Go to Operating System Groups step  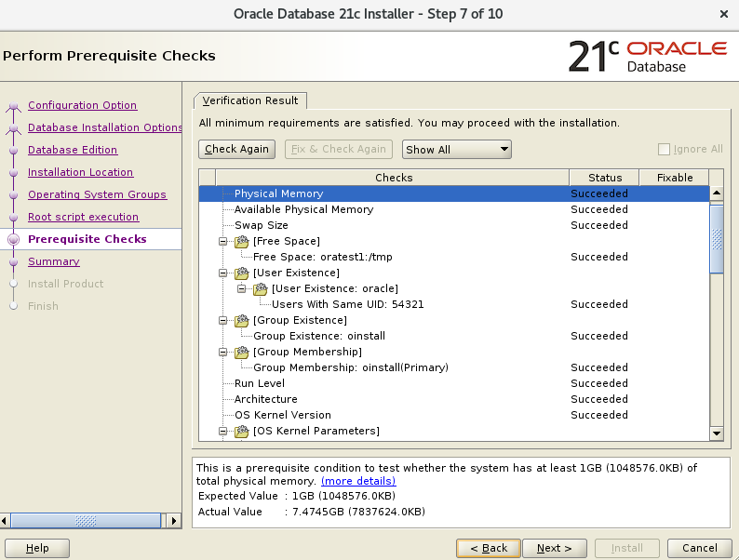[x=97, y=194]
